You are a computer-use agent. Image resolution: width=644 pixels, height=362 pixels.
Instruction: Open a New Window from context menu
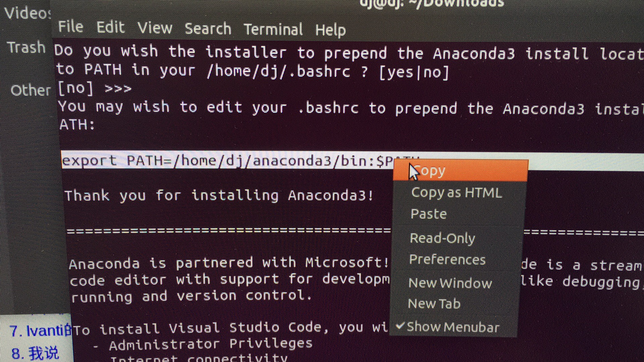[x=450, y=283]
